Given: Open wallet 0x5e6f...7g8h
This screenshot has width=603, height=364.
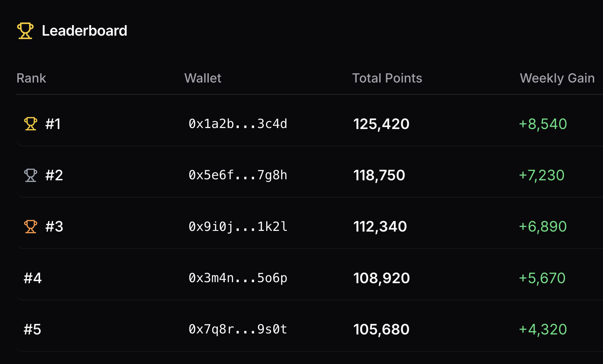Looking at the screenshot, I should (x=238, y=175).
